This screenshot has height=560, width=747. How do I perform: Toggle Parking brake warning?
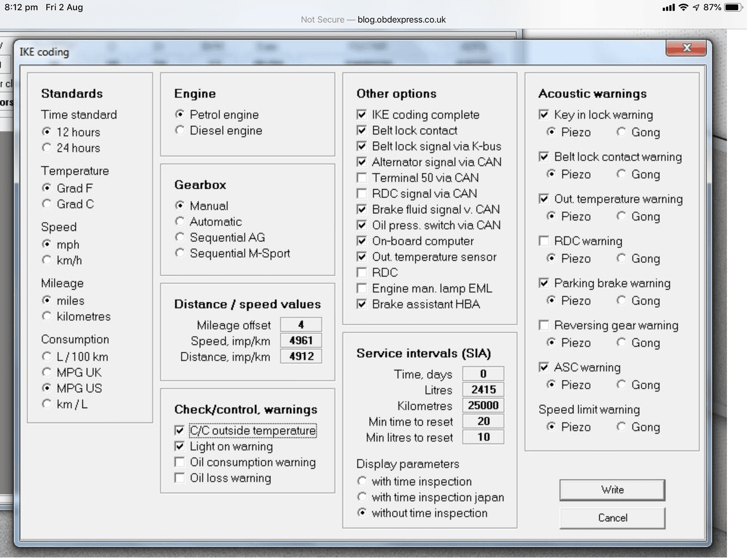pyautogui.click(x=543, y=283)
